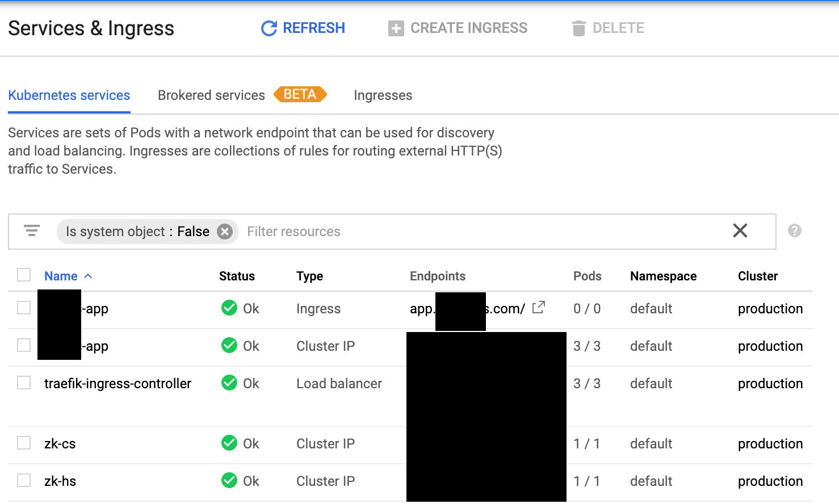Clear all filters with the X icon
The width and height of the screenshot is (839, 504).
[740, 230]
